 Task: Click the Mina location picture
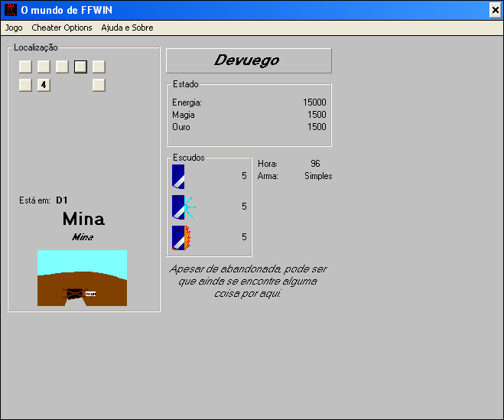pyautogui.click(x=83, y=278)
